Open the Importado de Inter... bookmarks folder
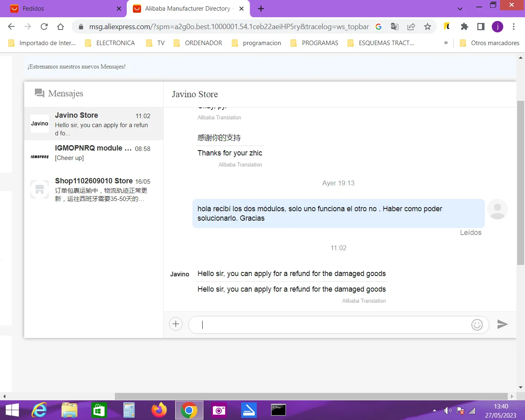This screenshot has width=525, height=420. pyautogui.click(x=42, y=43)
